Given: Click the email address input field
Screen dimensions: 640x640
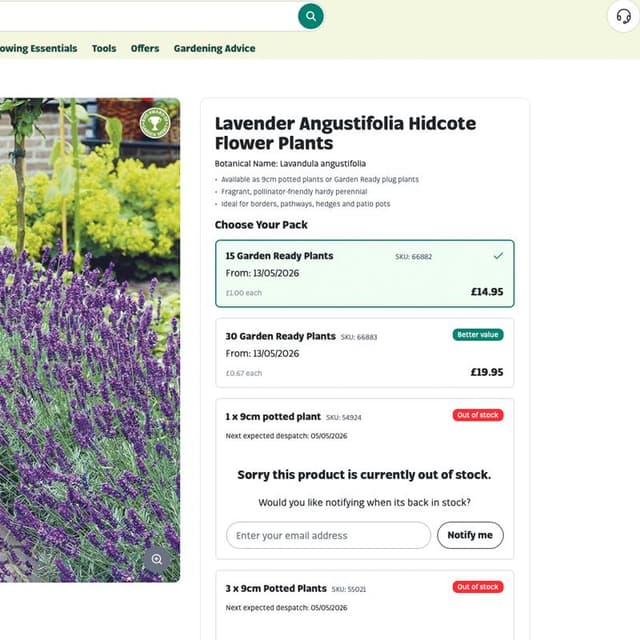Looking at the screenshot, I should pyautogui.click(x=328, y=535).
